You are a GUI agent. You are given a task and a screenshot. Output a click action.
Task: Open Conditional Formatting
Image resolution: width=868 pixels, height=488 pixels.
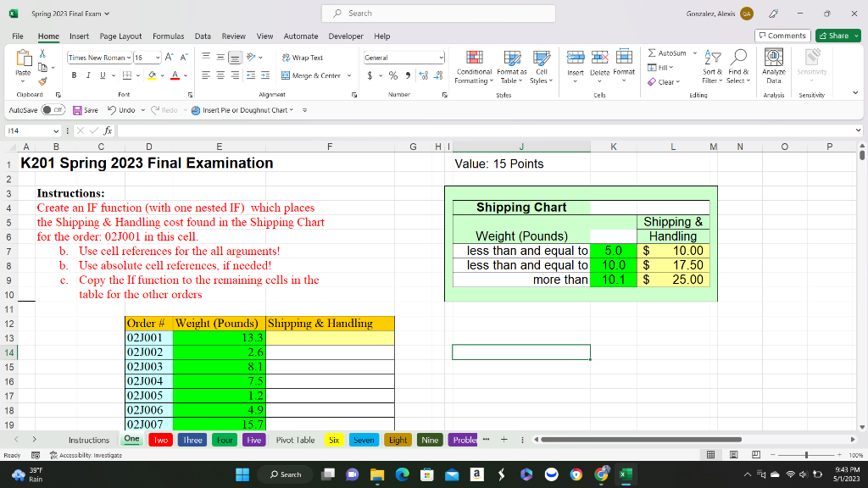point(473,67)
